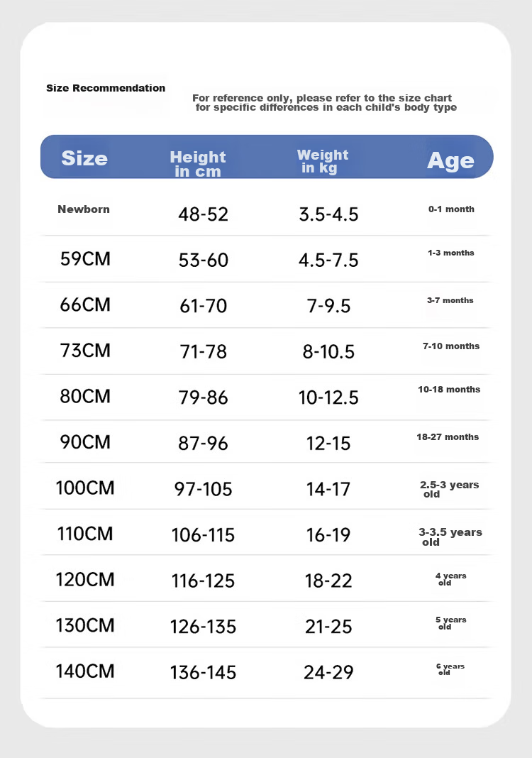Select the 66CM size label
Screen dimensions: 532x758
click(85, 304)
